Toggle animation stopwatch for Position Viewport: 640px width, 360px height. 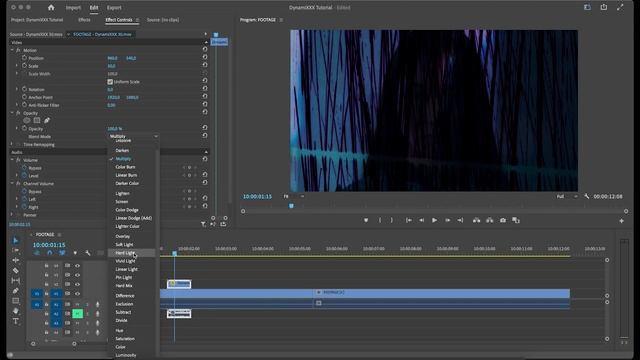pyautogui.click(x=24, y=58)
